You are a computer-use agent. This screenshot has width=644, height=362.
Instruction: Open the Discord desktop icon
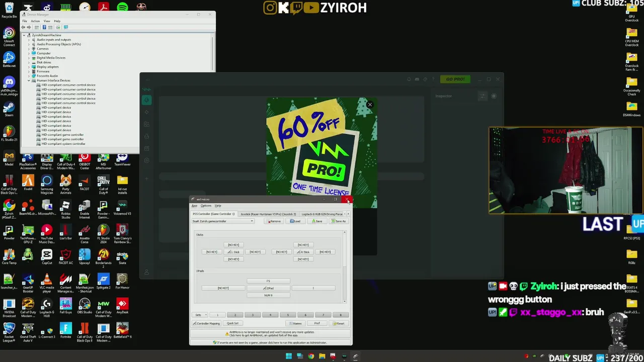(9, 85)
